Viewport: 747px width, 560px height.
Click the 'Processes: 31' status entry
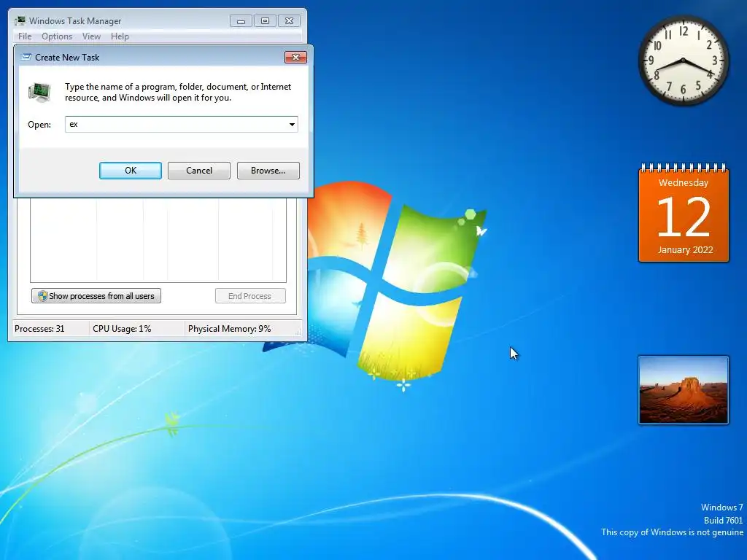39,329
